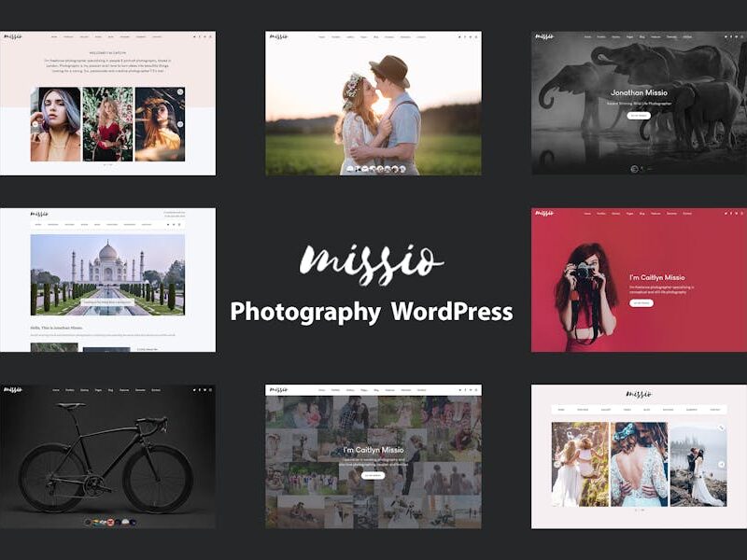Click the Missio logo in the red camera demo
Screen dimensions: 747x560
tap(544, 213)
